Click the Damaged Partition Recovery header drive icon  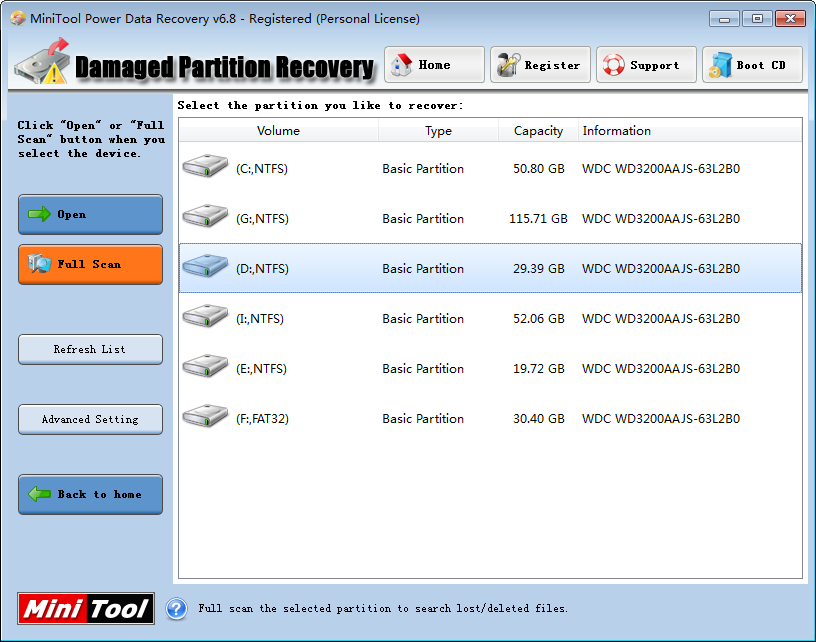(43, 61)
